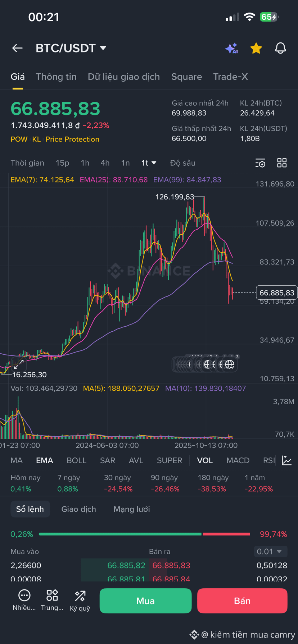Tap the current price label 66.885,83 on chart axis

pyautogui.click(x=277, y=293)
